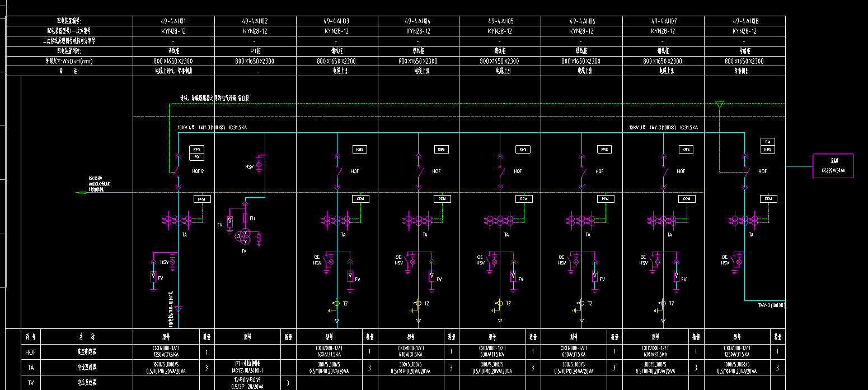The height and width of the screenshot is (390, 868).
Task: Select the magenta DC220V battery box
Action: 833,166
